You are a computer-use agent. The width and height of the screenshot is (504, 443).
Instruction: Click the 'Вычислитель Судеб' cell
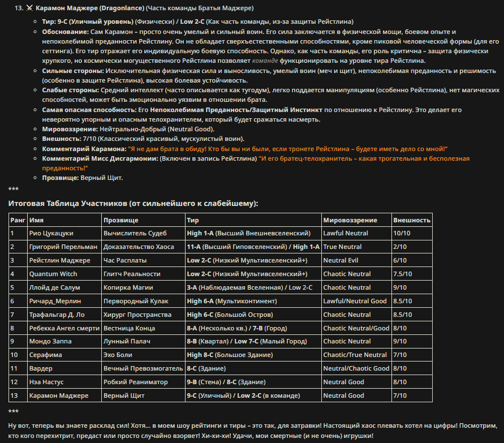pos(143,234)
